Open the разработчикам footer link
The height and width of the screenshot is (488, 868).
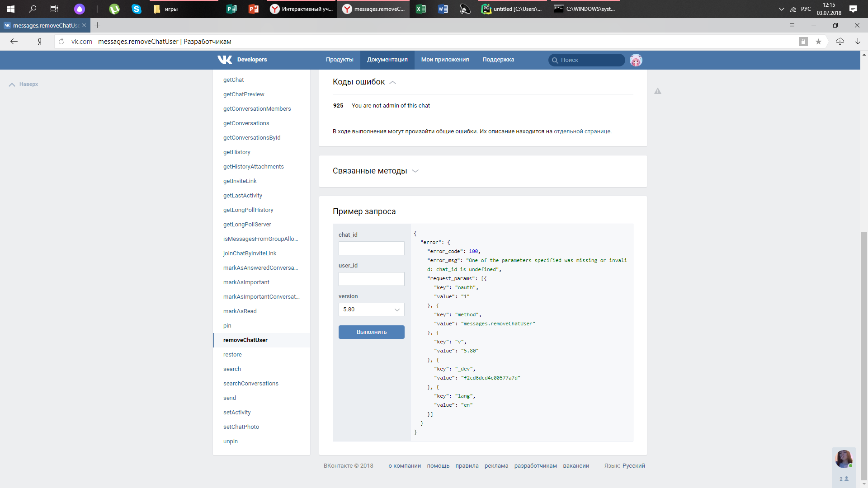tap(535, 466)
